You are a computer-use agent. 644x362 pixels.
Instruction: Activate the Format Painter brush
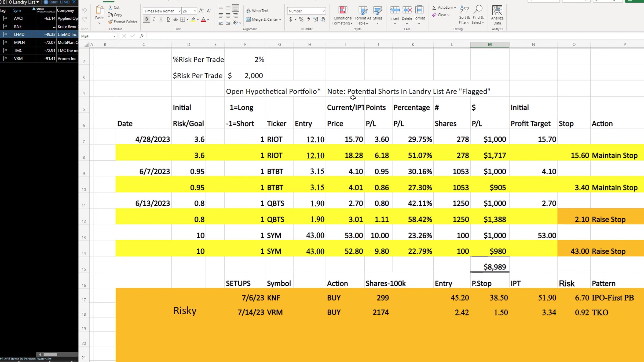tap(123, 22)
